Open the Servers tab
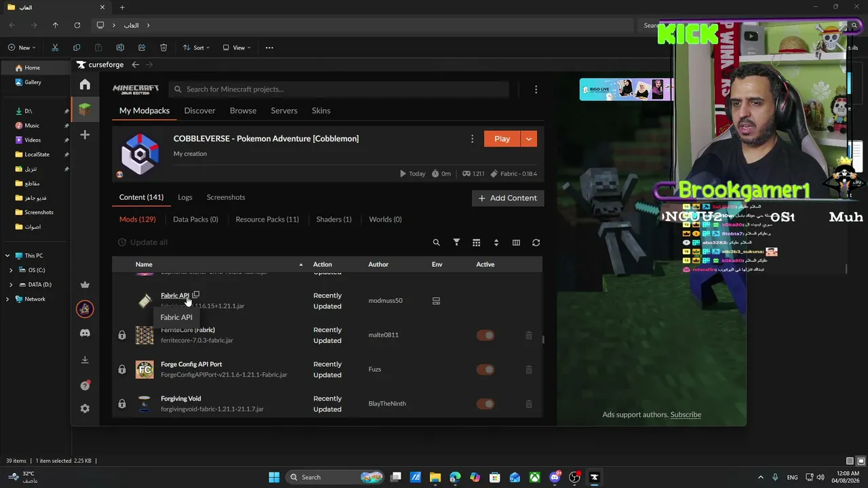 coord(284,110)
